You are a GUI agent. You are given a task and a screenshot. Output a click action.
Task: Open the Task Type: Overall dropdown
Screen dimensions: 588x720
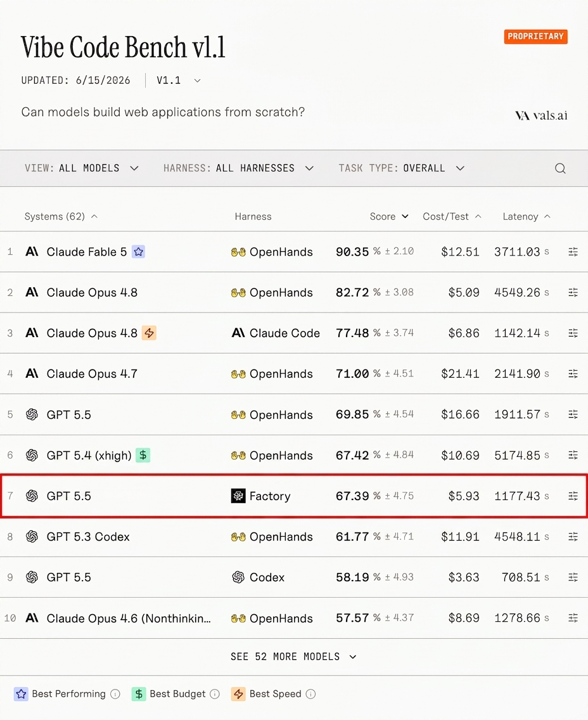402,169
